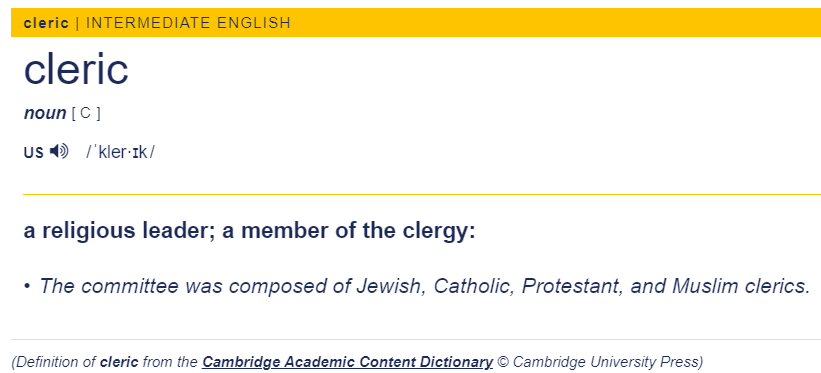Viewport: 821px width, 373px height.
Task: Click bold cleric in the yellow header
Action: click(x=46, y=23)
